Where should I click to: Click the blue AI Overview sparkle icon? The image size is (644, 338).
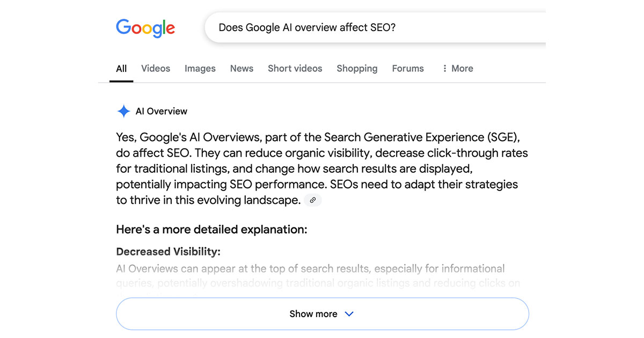123,112
